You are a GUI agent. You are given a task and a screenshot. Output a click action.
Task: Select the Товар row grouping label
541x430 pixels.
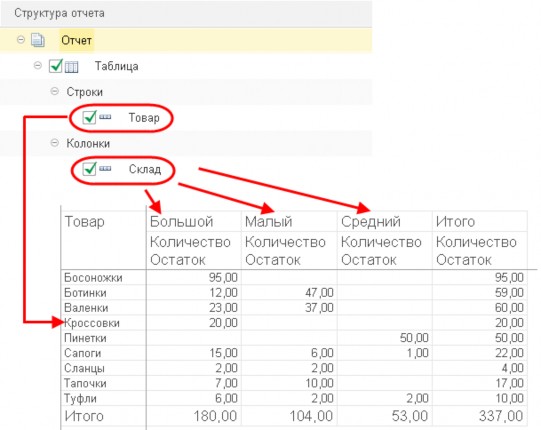[x=144, y=118]
